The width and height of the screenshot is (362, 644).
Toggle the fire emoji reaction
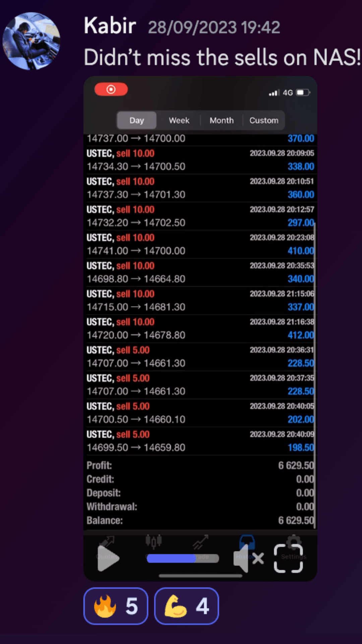(116, 606)
